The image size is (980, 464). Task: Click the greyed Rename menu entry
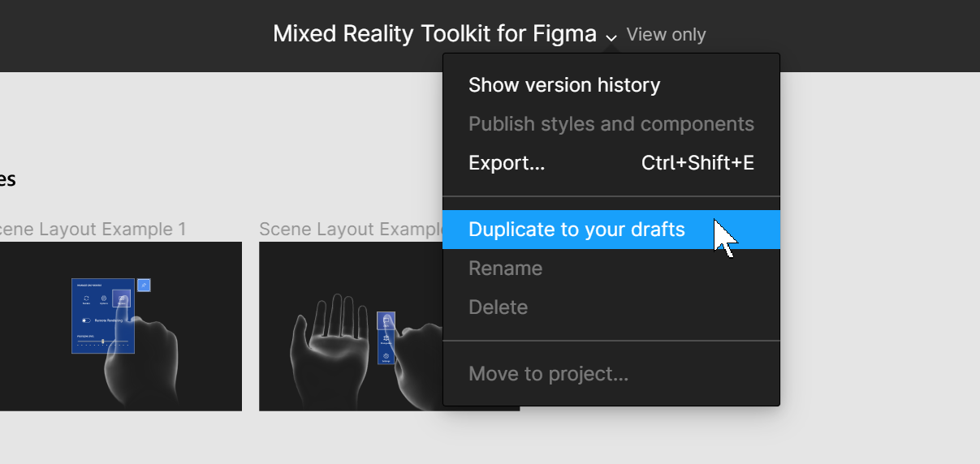[x=505, y=269]
